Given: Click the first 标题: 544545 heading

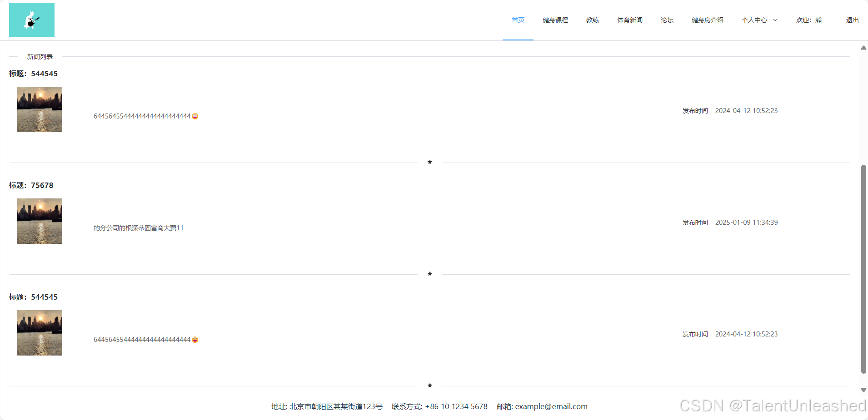Looking at the screenshot, I should pos(34,74).
